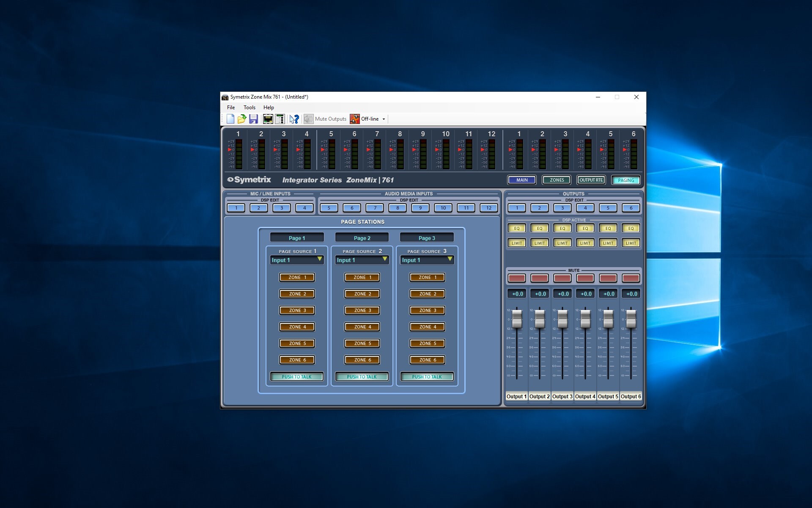Activate the context help pointer icon
Screen dimensions: 812x508
pyautogui.click(x=294, y=119)
